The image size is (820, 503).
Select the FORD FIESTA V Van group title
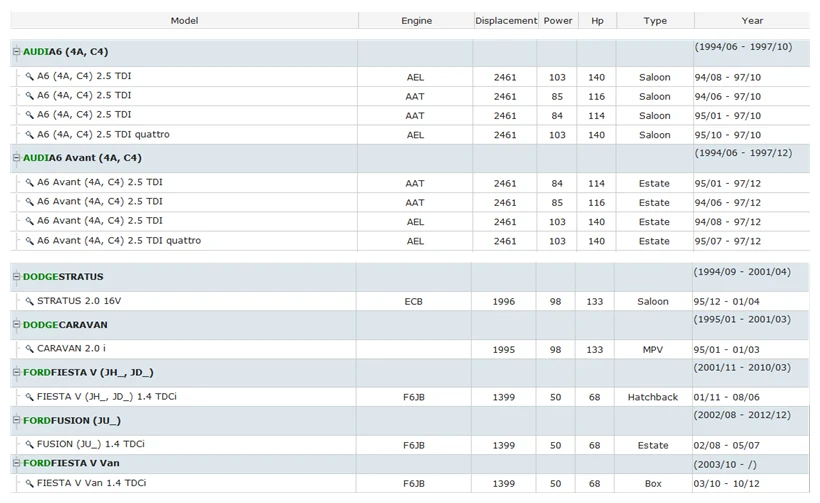click(71, 463)
